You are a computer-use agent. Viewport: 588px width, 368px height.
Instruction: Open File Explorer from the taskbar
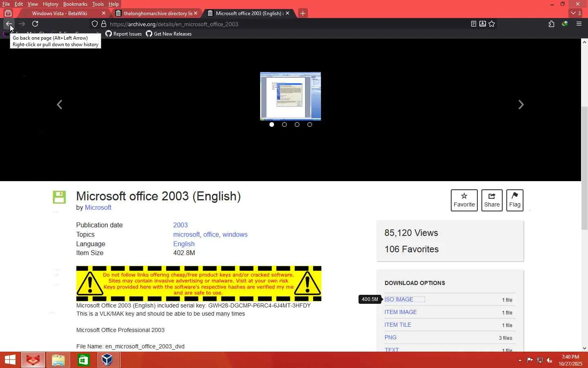tap(58, 360)
